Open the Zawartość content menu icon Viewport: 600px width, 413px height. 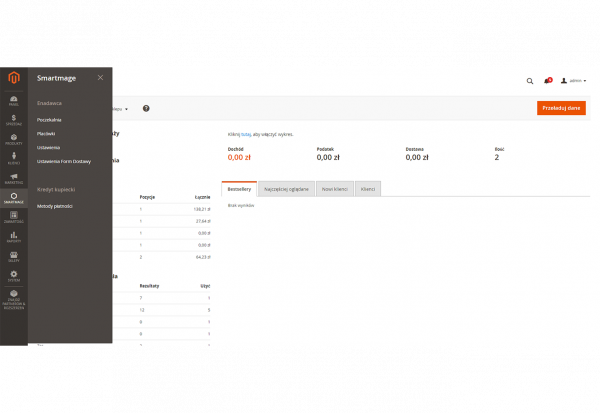(x=14, y=217)
